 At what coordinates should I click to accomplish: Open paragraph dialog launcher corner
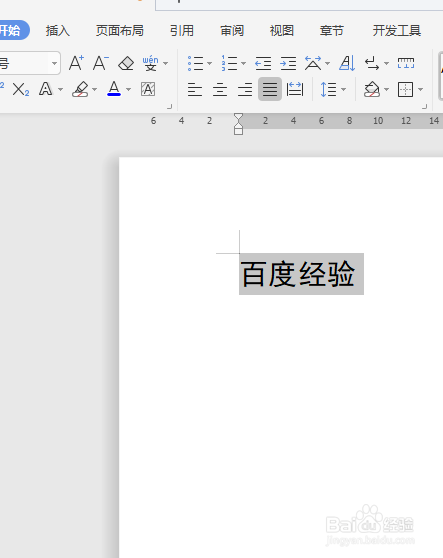coord(424,106)
